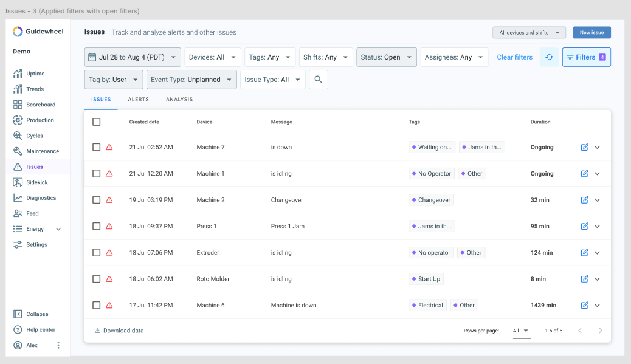Image resolution: width=631 pixels, height=364 pixels.
Task: Change the Rows per page selector
Action: tap(522, 331)
